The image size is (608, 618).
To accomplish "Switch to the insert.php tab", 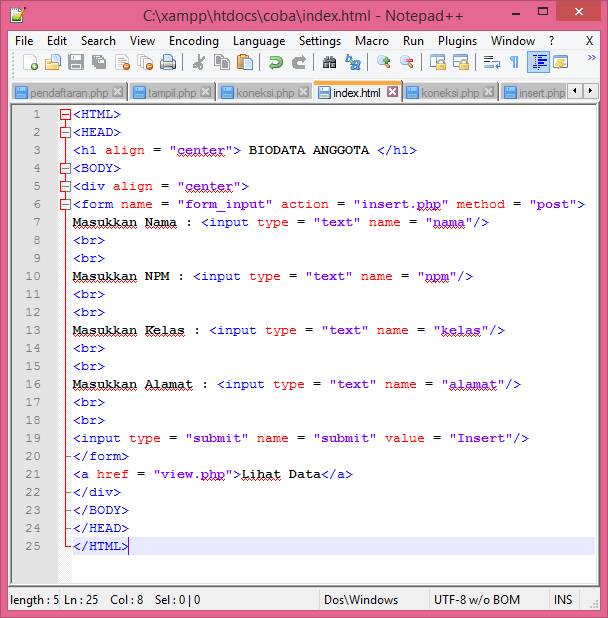I will 534,93.
